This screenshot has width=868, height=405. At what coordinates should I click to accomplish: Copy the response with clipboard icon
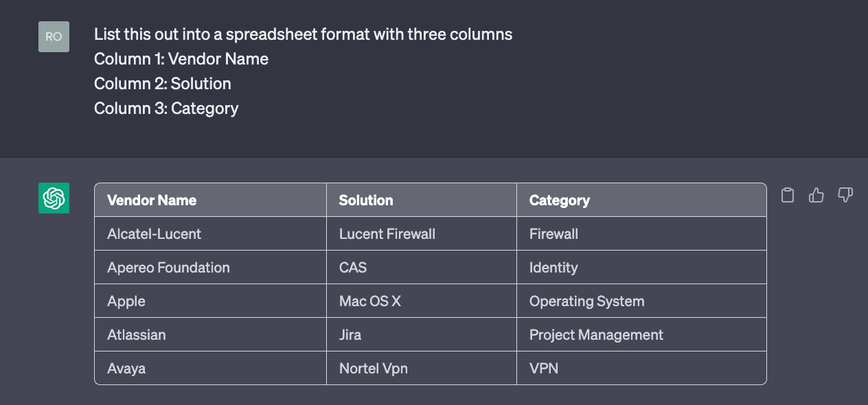click(x=788, y=196)
